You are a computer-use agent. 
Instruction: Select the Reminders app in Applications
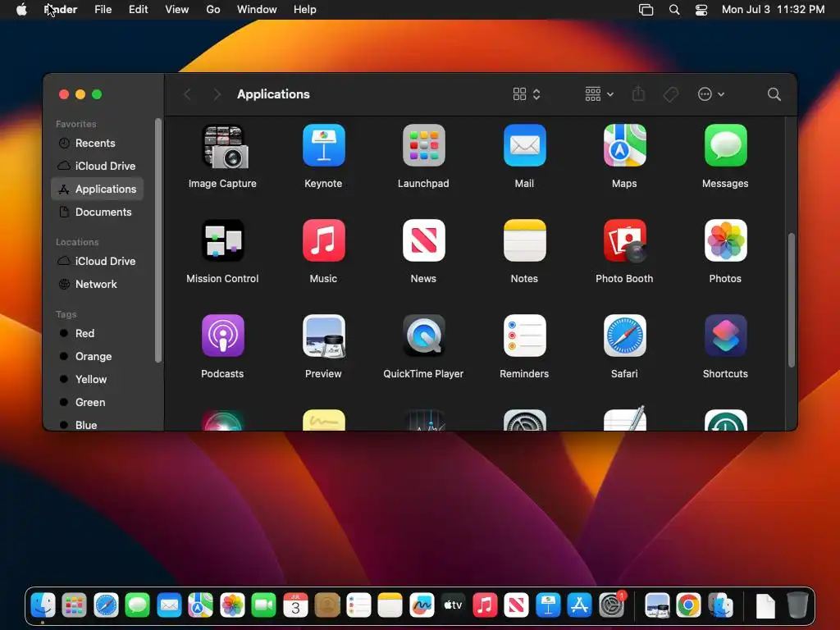tap(524, 336)
